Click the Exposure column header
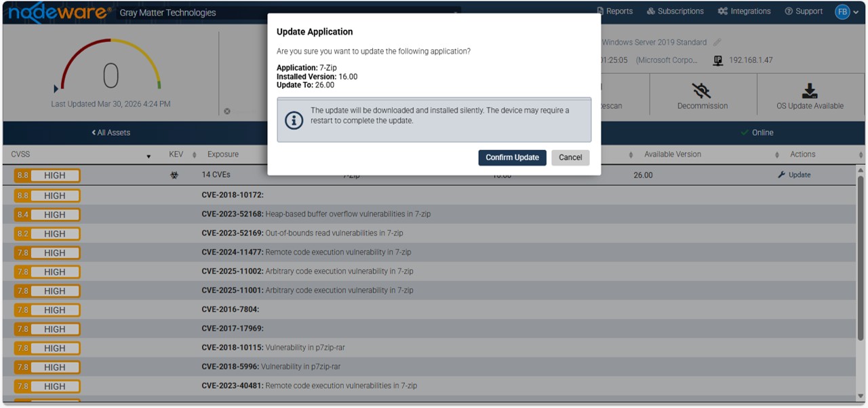This screenshot has width=868, height=408. click(x=223, y=155)
